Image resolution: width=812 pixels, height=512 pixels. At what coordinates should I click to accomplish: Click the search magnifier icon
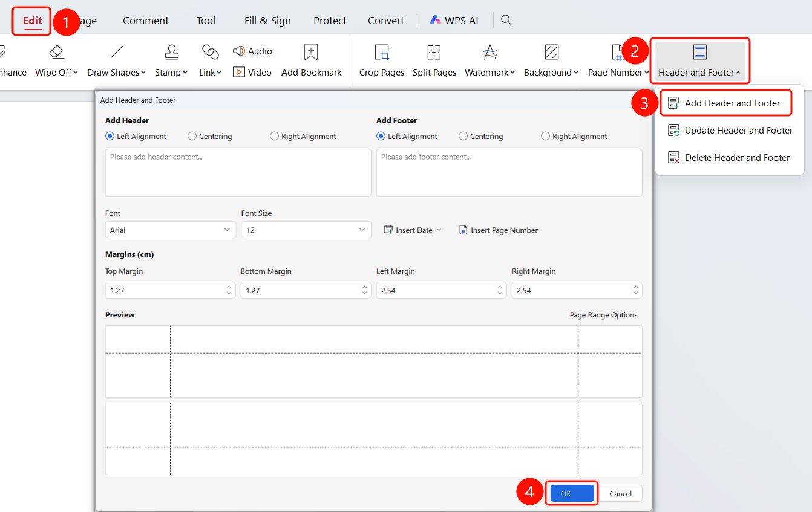(x=507, y=21)
